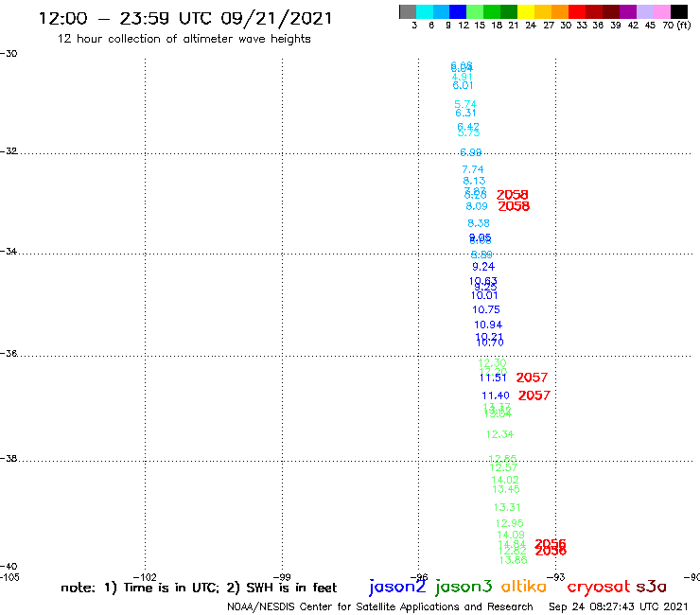
Task: Click the 4.91 wave height reading
Action: (462, 77)
